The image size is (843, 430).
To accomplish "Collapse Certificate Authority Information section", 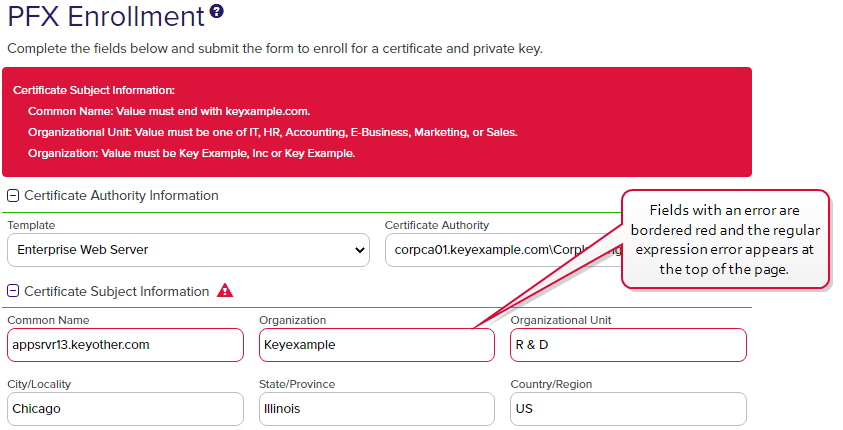I will click(13, 196).
